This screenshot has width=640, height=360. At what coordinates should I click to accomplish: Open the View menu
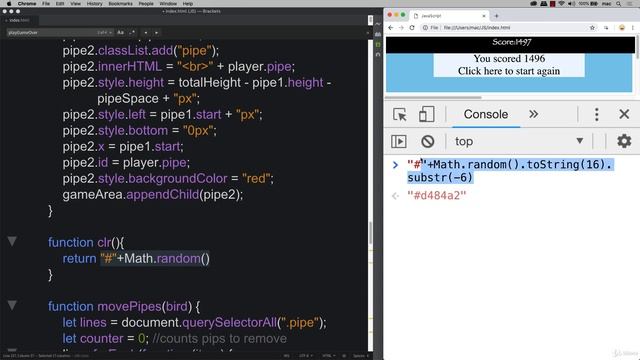(76, 4)
